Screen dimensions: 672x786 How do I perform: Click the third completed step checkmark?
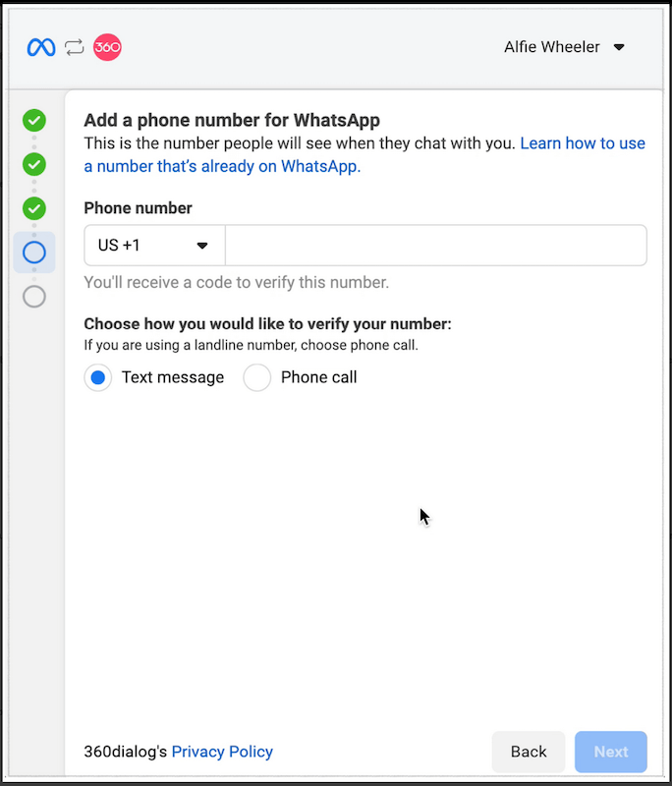[34, 208]
